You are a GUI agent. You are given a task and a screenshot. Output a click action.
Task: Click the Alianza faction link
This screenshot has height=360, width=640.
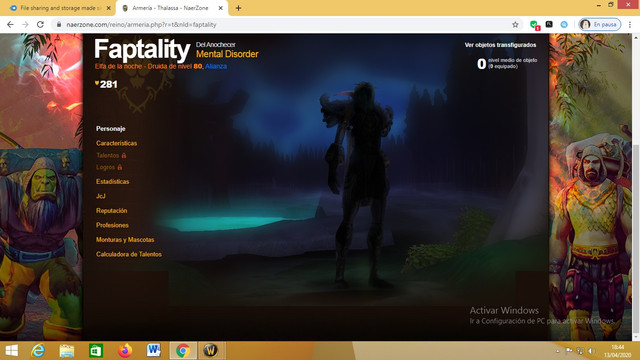pos(216,66)
